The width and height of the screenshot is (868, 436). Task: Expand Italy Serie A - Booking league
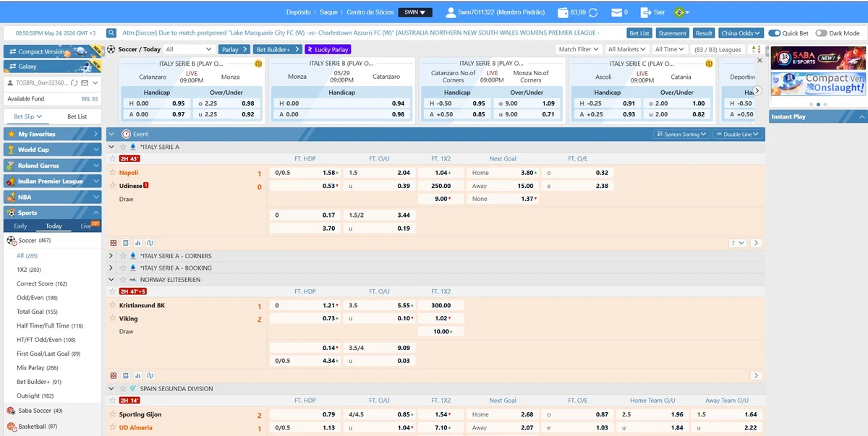[111, 268]
